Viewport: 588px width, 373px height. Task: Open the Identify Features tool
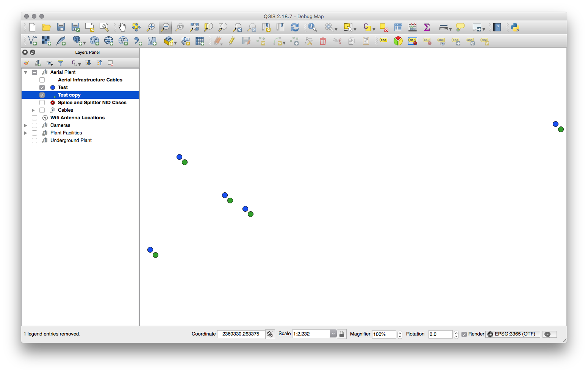pos(312,27)
